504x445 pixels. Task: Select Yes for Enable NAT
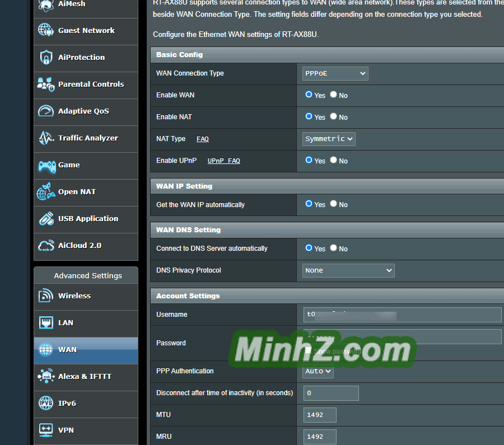pyautogui.click(x=309, y=116)
